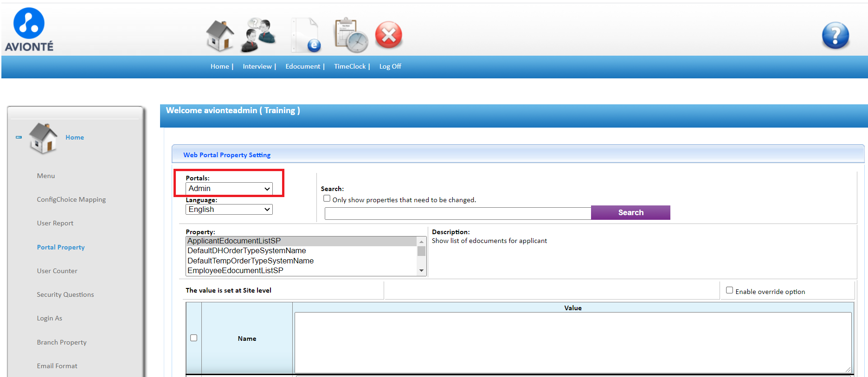Collapse the sidebar Home section

[19, 137]
